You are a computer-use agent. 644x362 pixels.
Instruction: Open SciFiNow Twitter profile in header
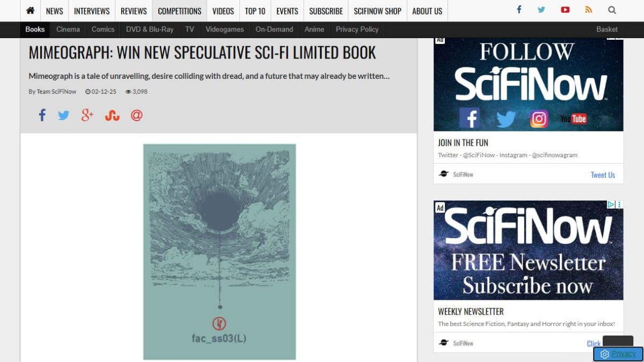(x=541, y=10)
